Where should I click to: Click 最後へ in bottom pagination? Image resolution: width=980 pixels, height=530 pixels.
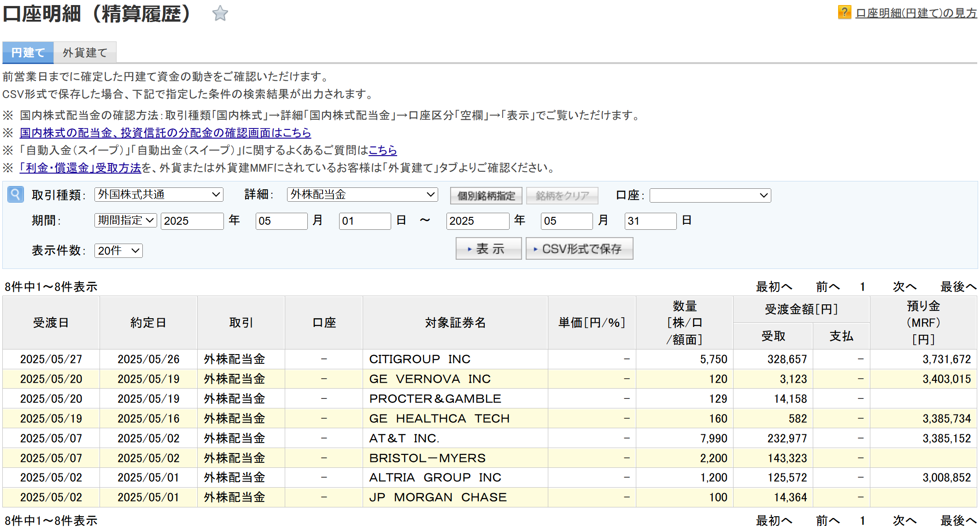[958, 521]
